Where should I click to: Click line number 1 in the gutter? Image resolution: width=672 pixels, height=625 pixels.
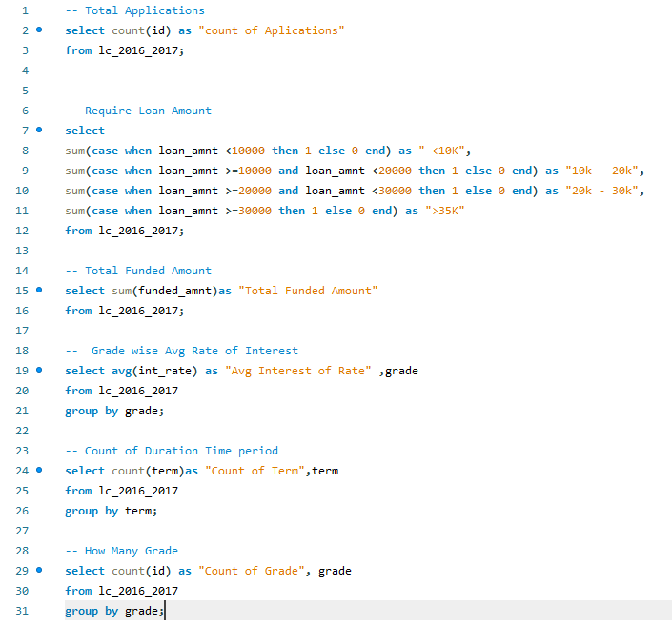click(24, 10)
